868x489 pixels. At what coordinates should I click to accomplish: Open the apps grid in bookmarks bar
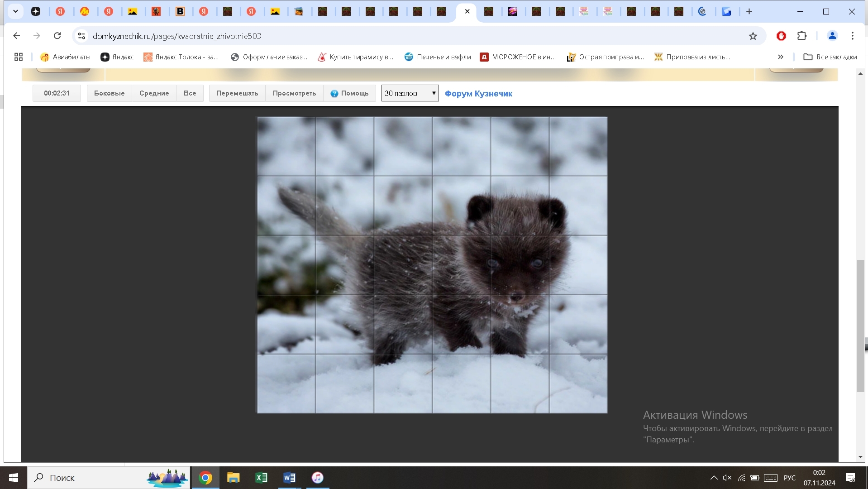point(19,57)
